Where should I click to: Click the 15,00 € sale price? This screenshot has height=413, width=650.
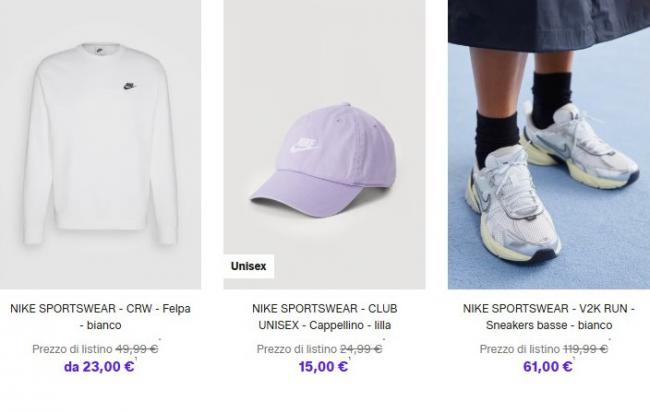(x=323, y=367)
